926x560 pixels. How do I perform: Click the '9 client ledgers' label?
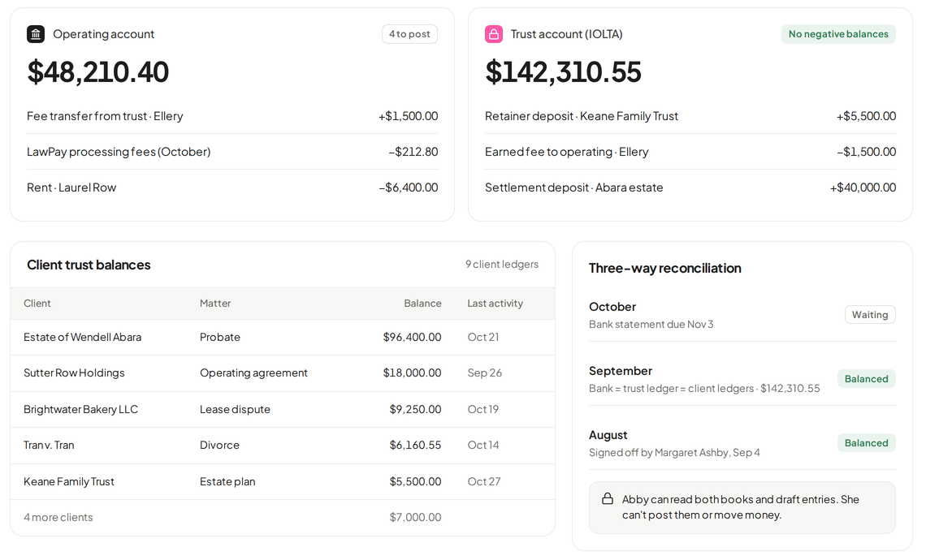pos(502,265)
